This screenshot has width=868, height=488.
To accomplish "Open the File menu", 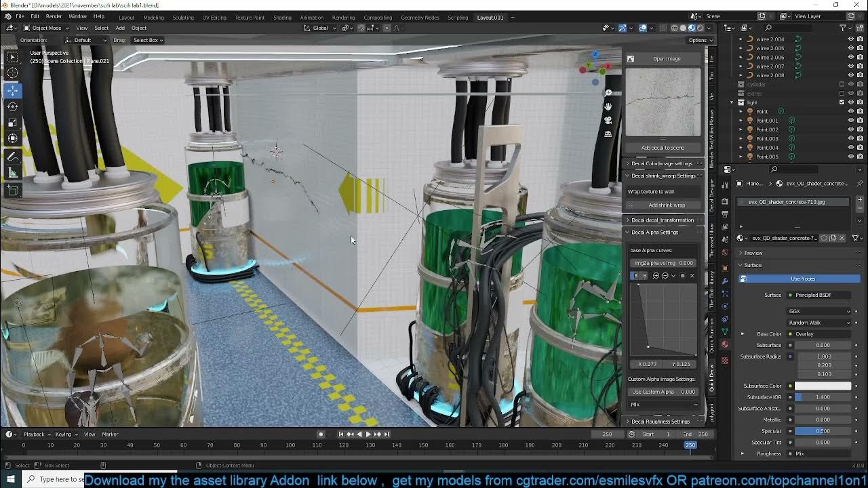I will (x=20, y=16).
